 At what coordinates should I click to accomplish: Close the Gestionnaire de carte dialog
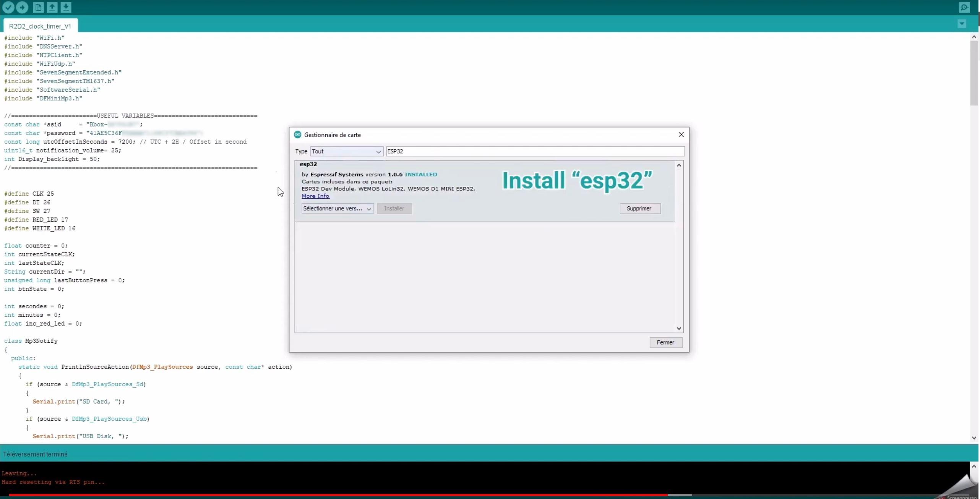[681, 134]
